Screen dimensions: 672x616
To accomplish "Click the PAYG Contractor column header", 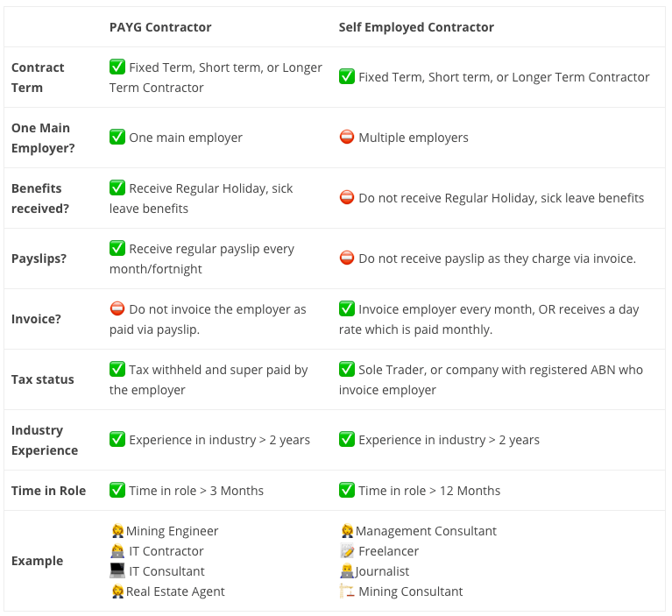I will [160, 27].
